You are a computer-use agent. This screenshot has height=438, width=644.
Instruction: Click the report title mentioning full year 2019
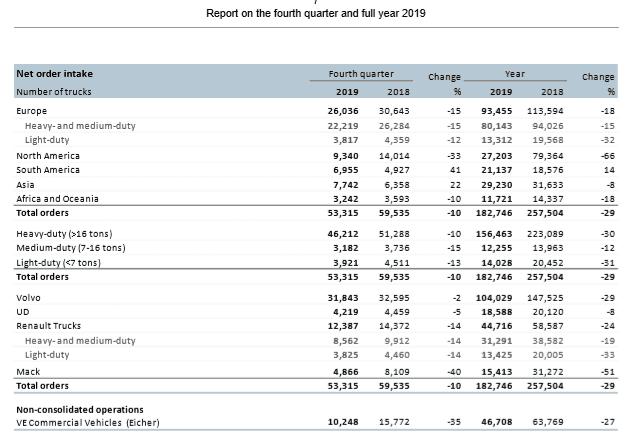pos(315,14)
